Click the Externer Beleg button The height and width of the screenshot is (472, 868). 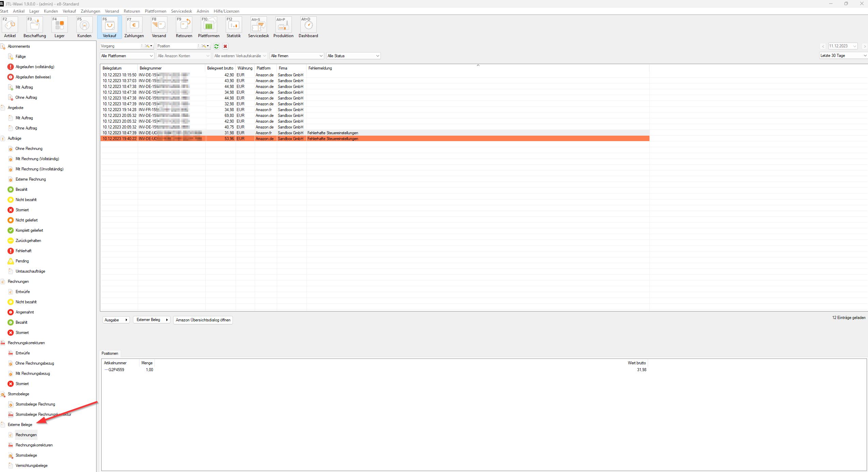pos(152,320)
